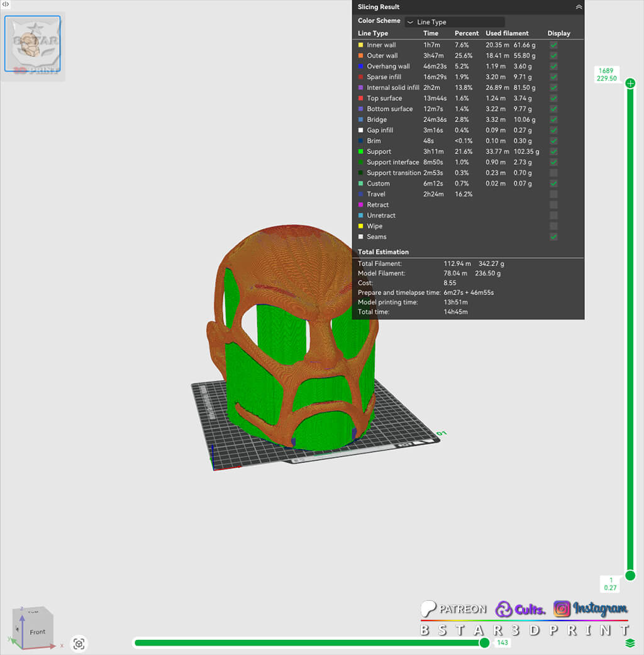Click the Model printing time 13h51m

click(x=456, y=302)
